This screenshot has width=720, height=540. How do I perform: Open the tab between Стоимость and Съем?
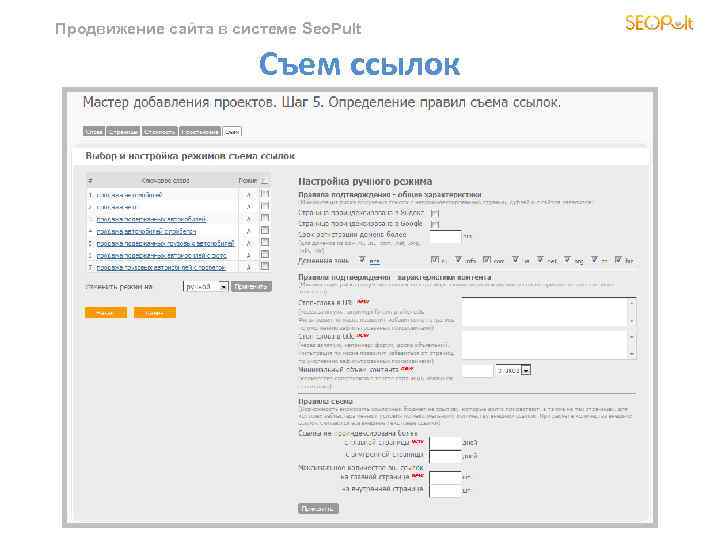200,132
